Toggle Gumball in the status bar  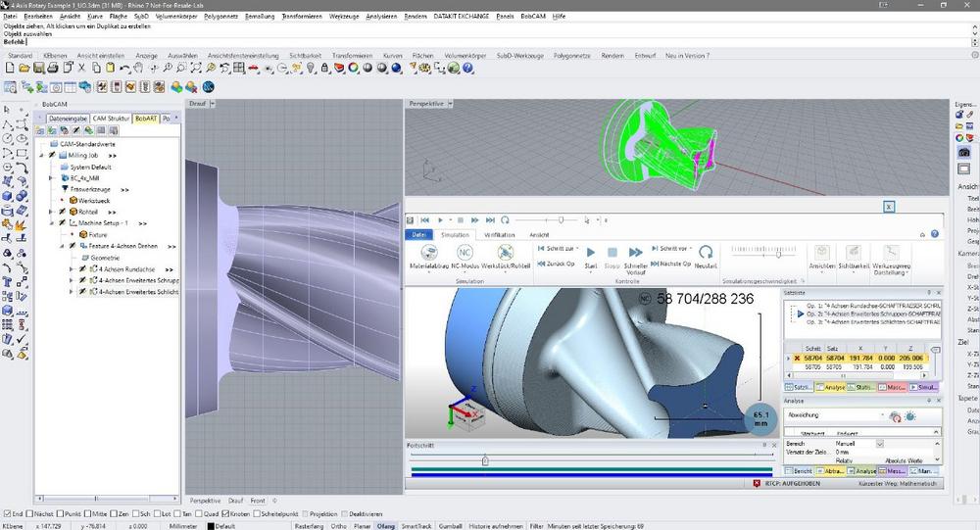click(446, 525)
